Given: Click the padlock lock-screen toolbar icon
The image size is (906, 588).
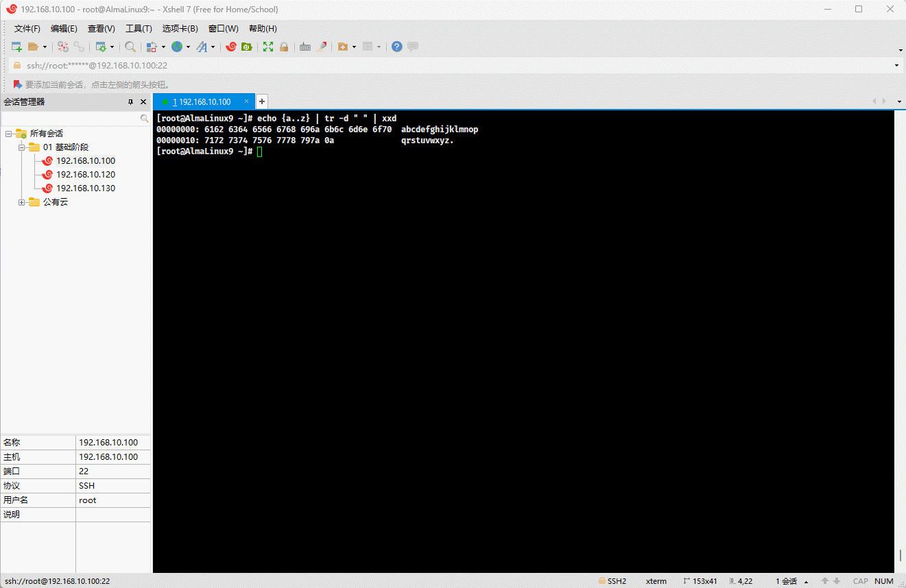Looking at the screenshot, I should click(284, 47).
